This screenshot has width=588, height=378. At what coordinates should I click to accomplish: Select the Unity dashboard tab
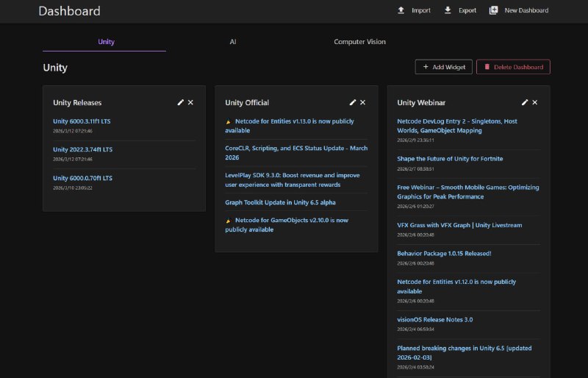(107, 42)
